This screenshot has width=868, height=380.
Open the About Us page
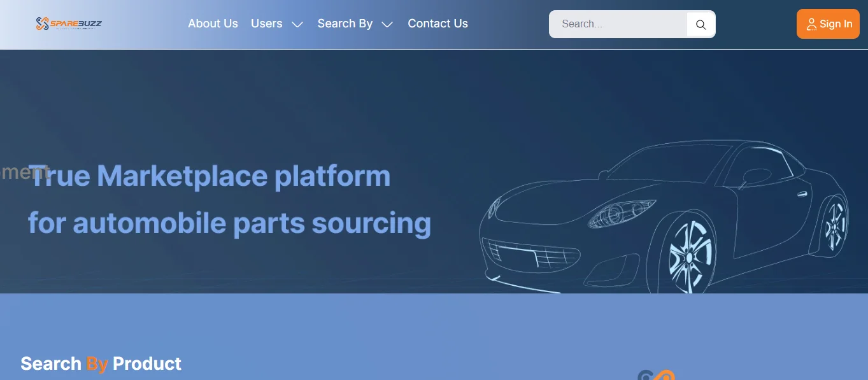213,24
